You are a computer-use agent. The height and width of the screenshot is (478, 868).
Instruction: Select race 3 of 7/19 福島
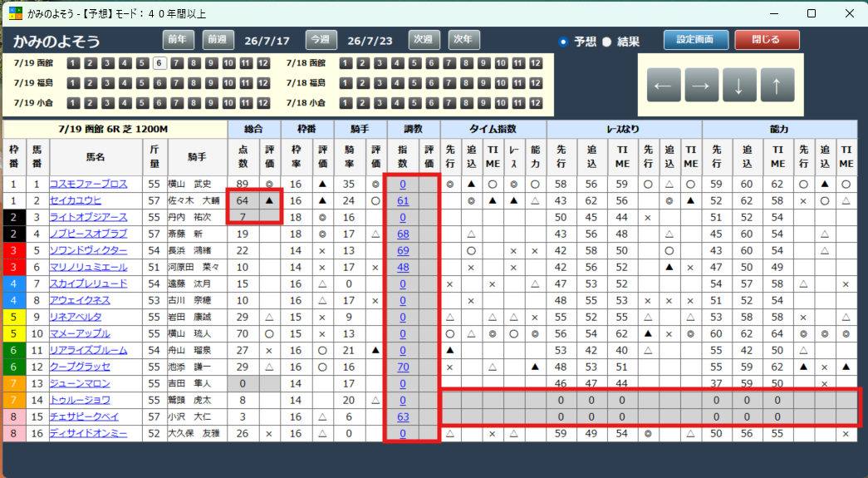(x=108, y=83)
